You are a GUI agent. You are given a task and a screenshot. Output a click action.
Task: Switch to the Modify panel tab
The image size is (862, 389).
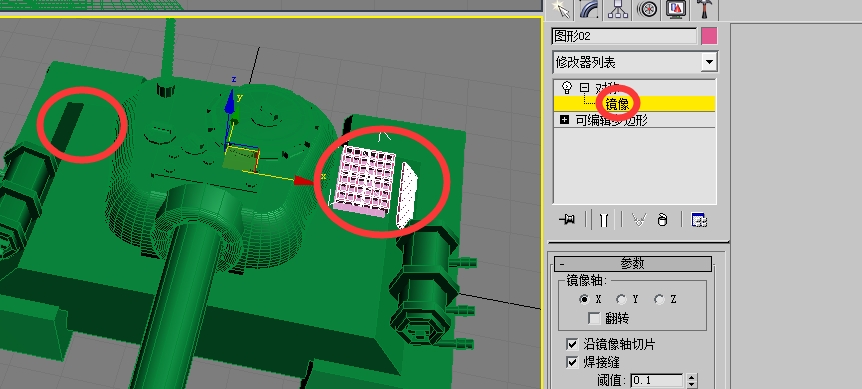point(590,8)
